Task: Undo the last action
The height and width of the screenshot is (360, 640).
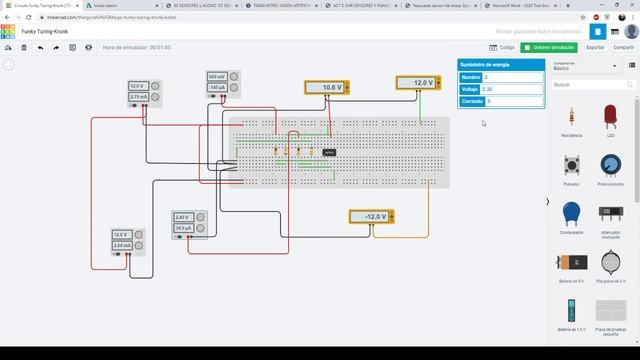Action: coord(40,48)
